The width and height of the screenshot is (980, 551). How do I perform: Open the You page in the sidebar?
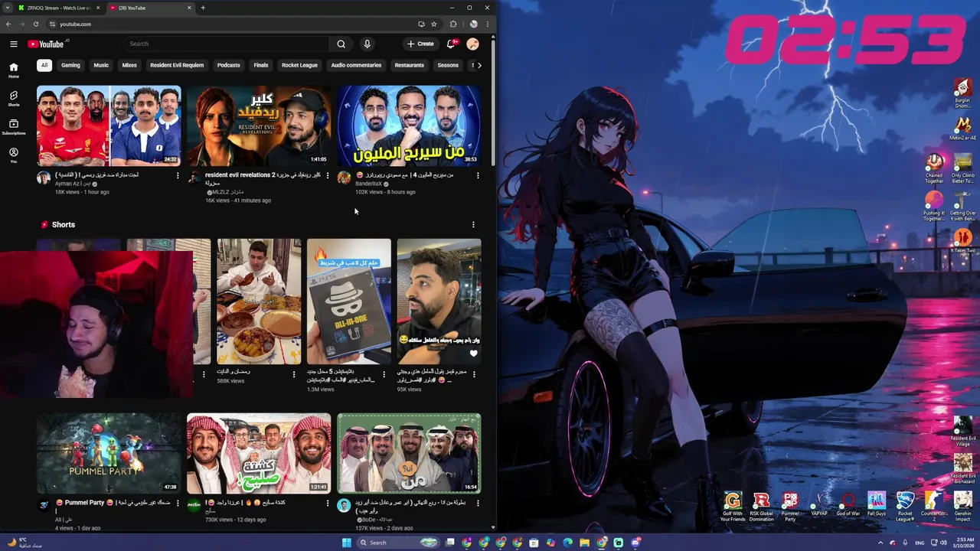tap(13, 155)
